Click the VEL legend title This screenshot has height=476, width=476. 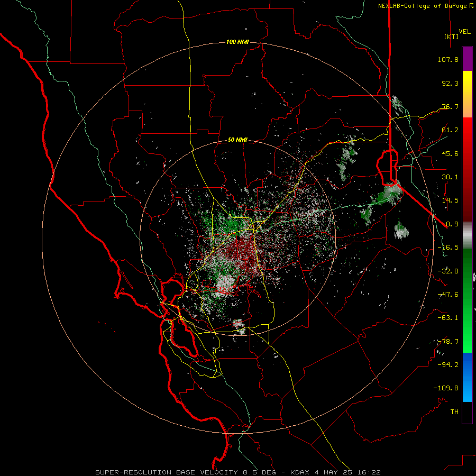(464, 31)
